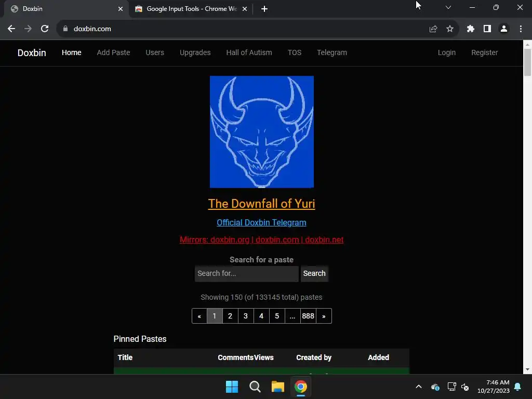Open Windows taskbar Search
The width and height of the screenshot is (532, 399).
click(x=255, y=387)
